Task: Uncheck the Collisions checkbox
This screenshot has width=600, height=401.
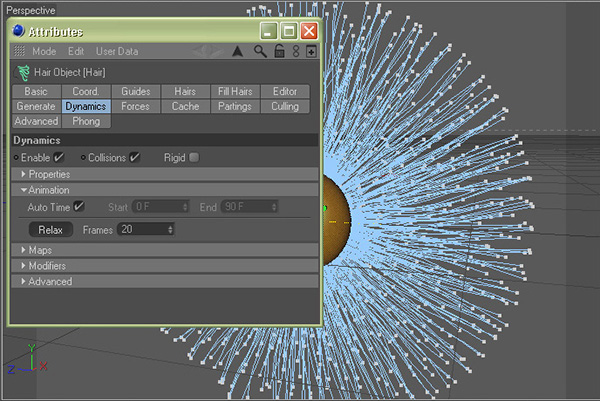Action: point(134,157)
